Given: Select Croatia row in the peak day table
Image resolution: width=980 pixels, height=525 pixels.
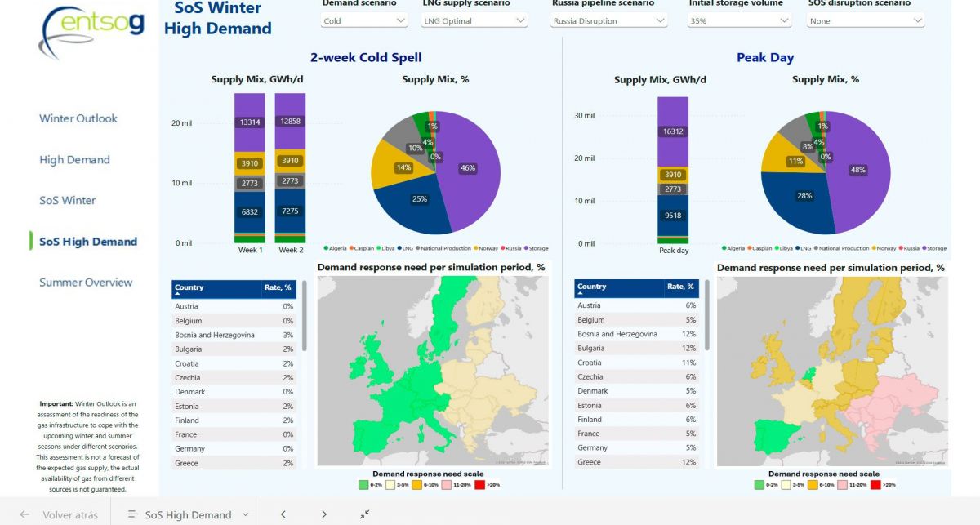Looking at the screenshot, I should pyautogui.click(x=637, y=363).
